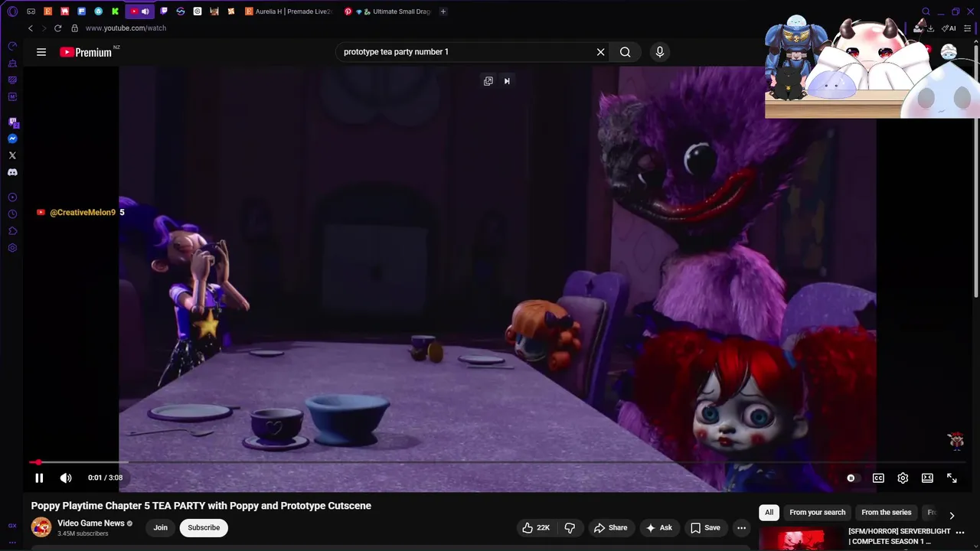Open browser Downloads

tap(931, 28)
